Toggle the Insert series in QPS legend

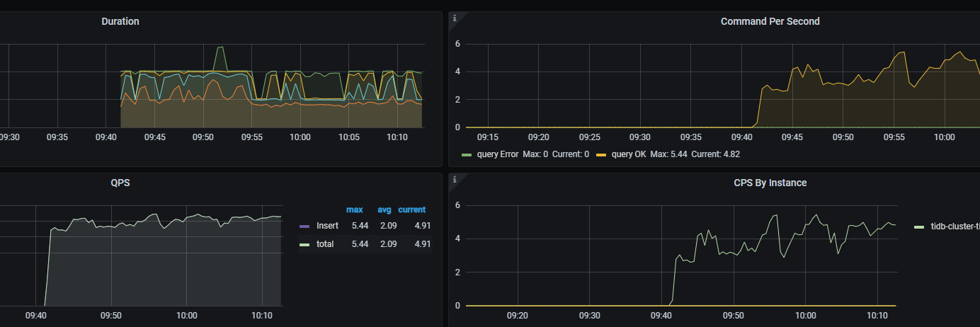click(x=327, y=226)
